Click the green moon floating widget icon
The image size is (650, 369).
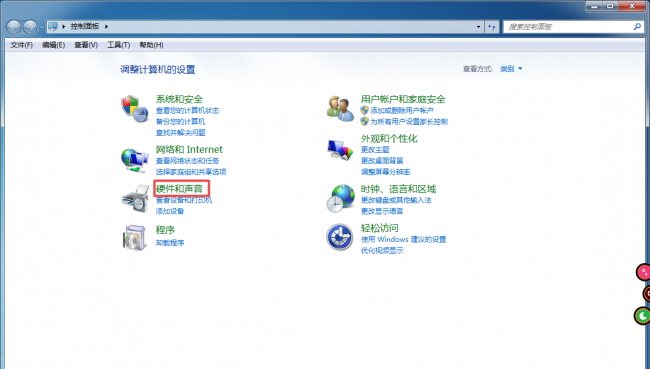(642, 316)
